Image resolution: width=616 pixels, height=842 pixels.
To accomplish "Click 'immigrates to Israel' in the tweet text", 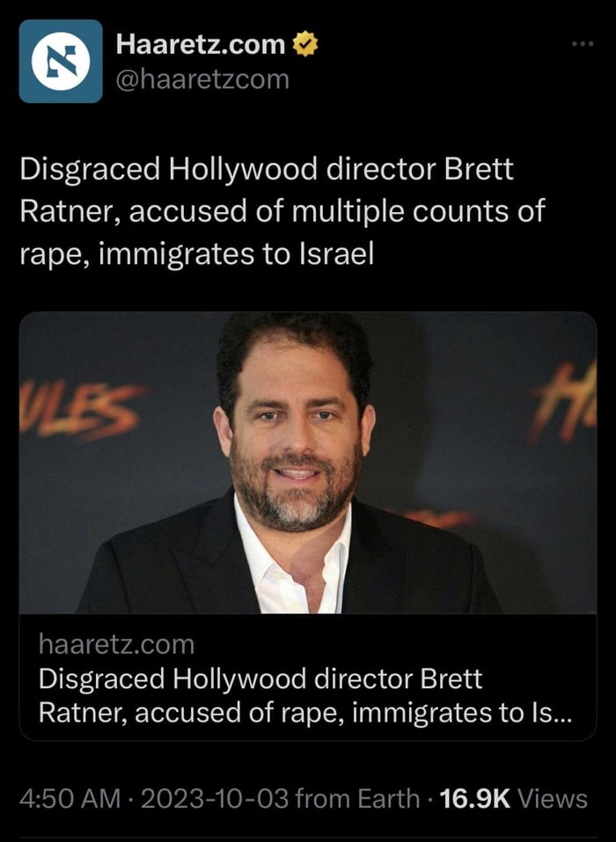I will 237,254.
